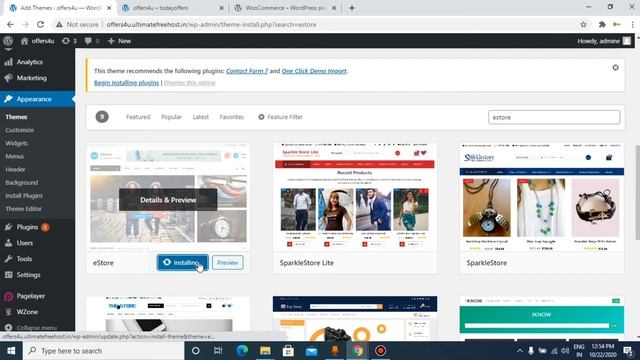Open Menus under Appearance
Image resolution: width=640 pixels, height=360 pixels.
click(x=15, y=156)
